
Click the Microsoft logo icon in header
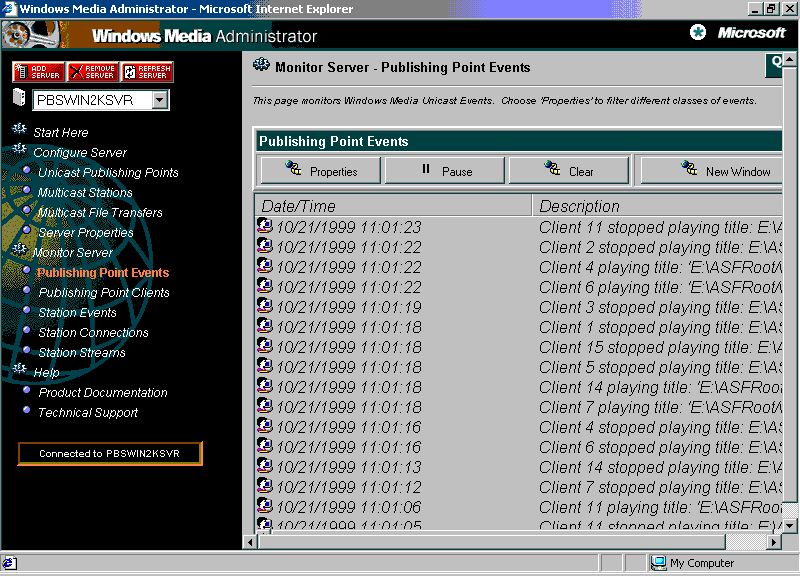[x=697, y=32]
